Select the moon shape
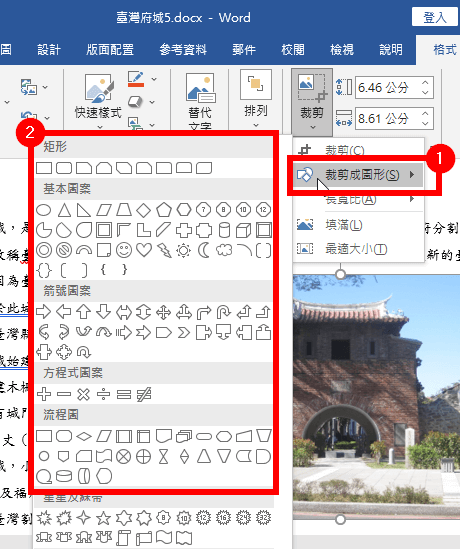Viewport: 460px width, 549px height. pos(204,250)
